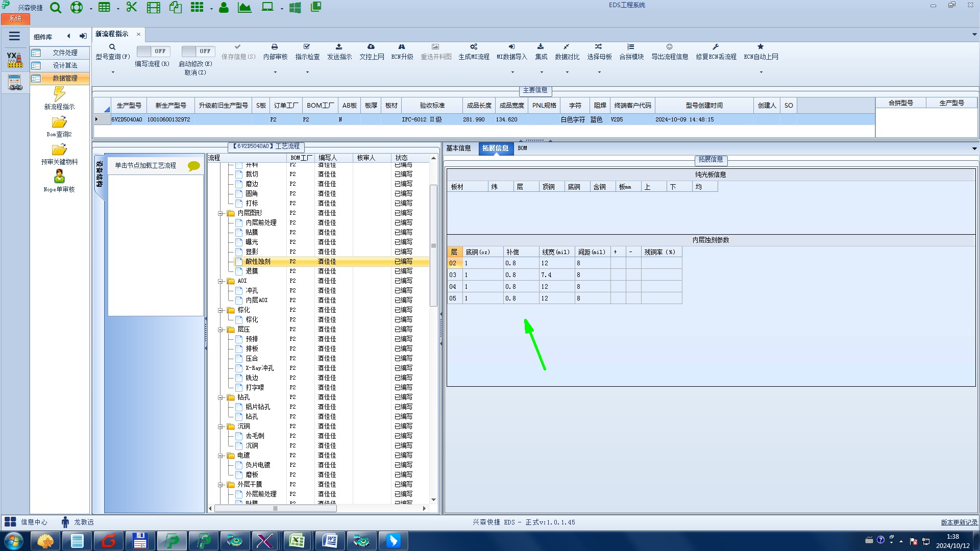Click the 发送指示 toolbar icon
The width and height of the screenshot is (980, 551).
click(x=339, y=47)
